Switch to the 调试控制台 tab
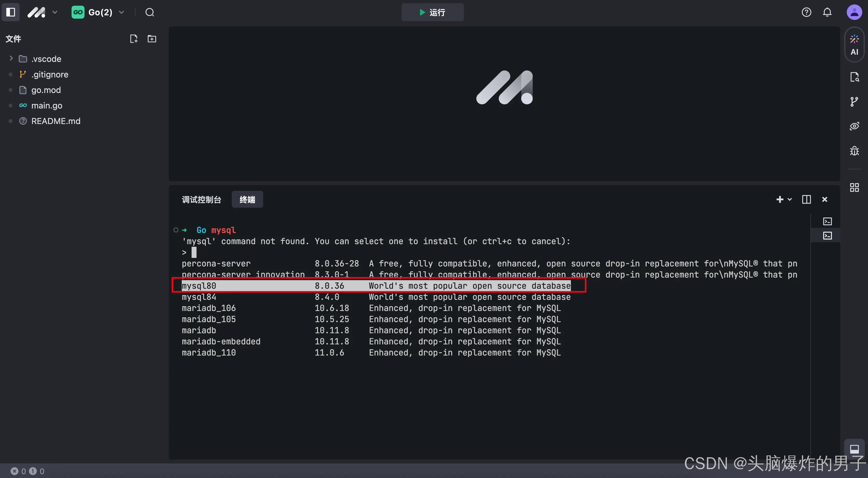 [201, 199]
